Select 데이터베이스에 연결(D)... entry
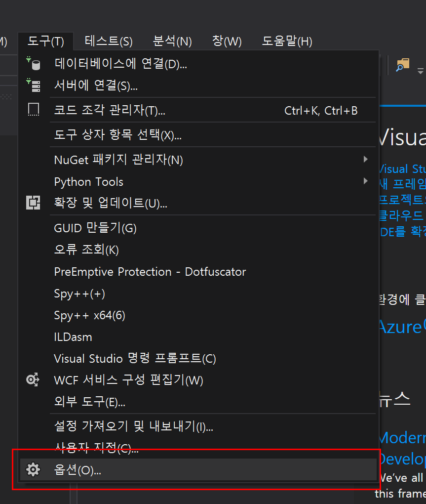Screen dimensions: 426x504 [x=198, y=64]
